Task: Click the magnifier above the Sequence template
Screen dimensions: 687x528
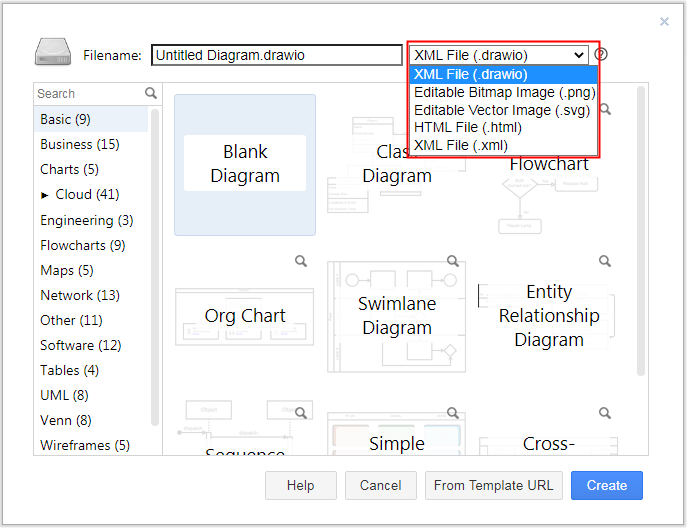Action: [301, 413]
